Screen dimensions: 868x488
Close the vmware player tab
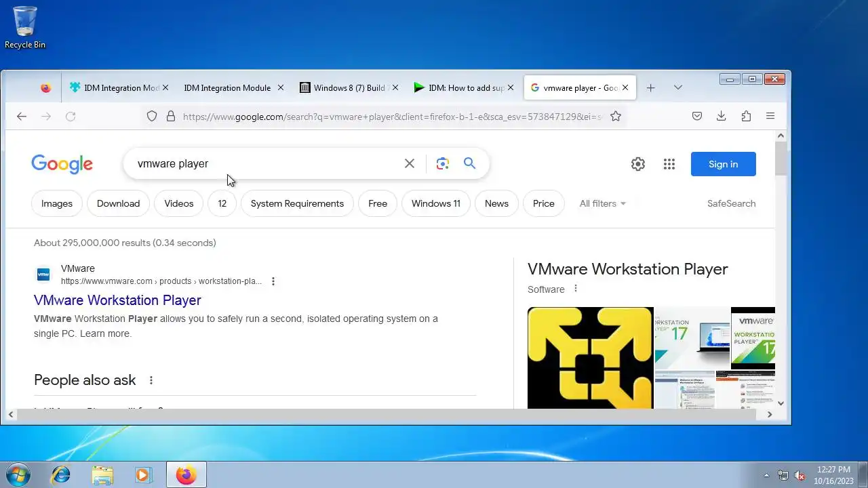(625, 88)
